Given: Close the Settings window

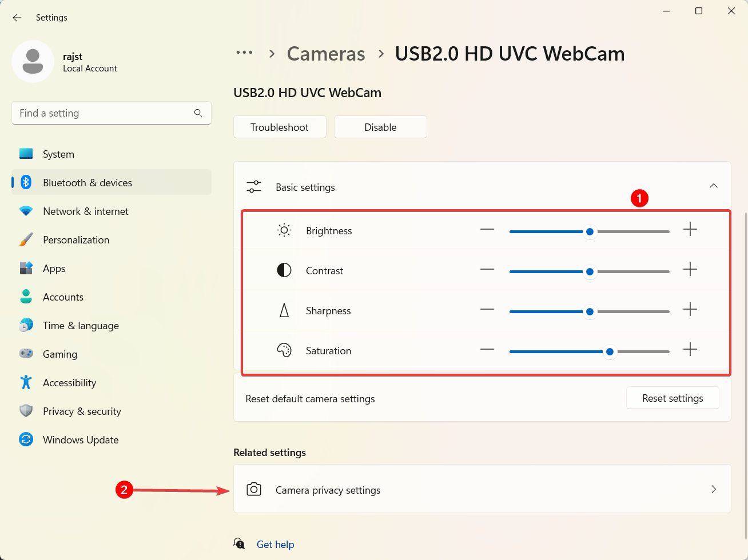Looking at the screenshot, I should pyautogui.click(x=731, y=11).
